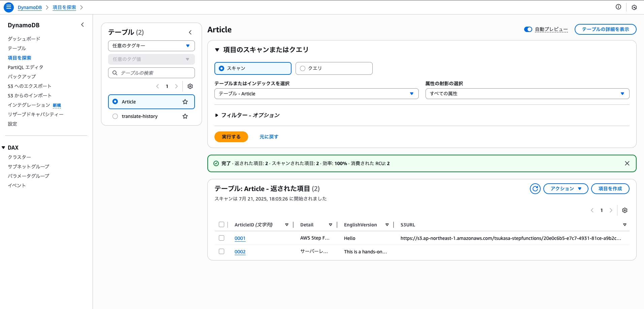Viewport: 644px width, 309px height.
Task: Open results table settings gear
Action: point(625,210)
